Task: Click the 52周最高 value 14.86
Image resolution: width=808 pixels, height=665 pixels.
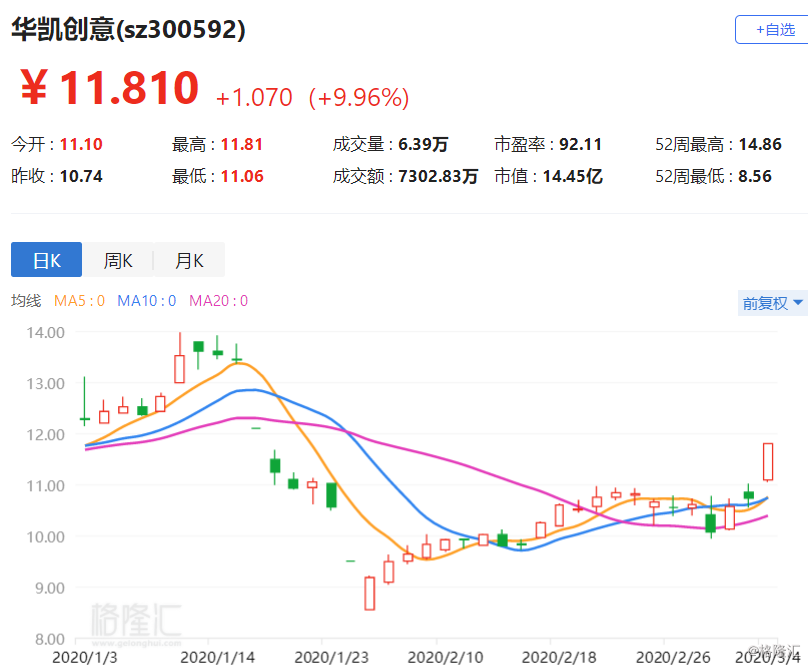Action: click(759, 144)
